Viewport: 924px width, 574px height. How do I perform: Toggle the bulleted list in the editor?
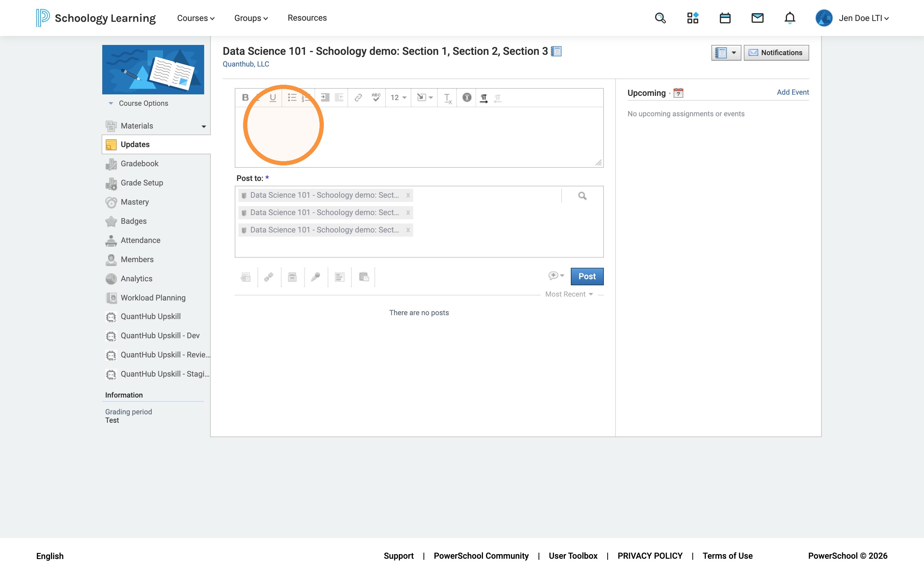coord(292,98)
